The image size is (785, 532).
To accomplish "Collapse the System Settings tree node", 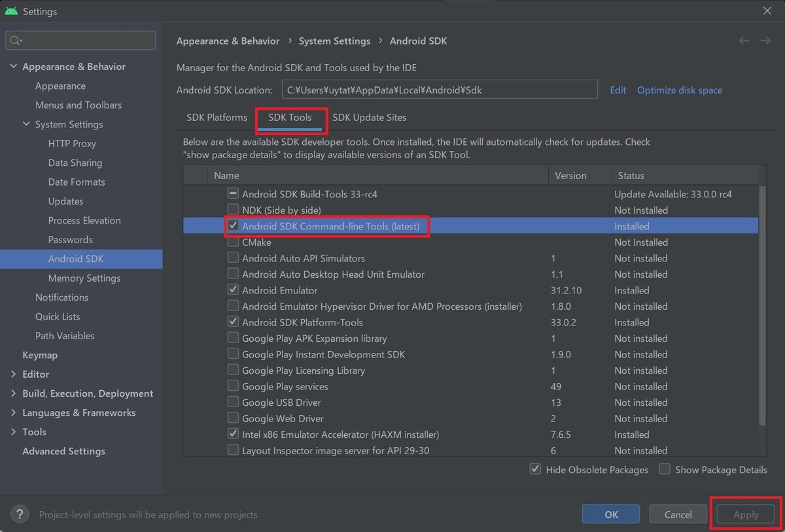I will click(x=26, y=124).
